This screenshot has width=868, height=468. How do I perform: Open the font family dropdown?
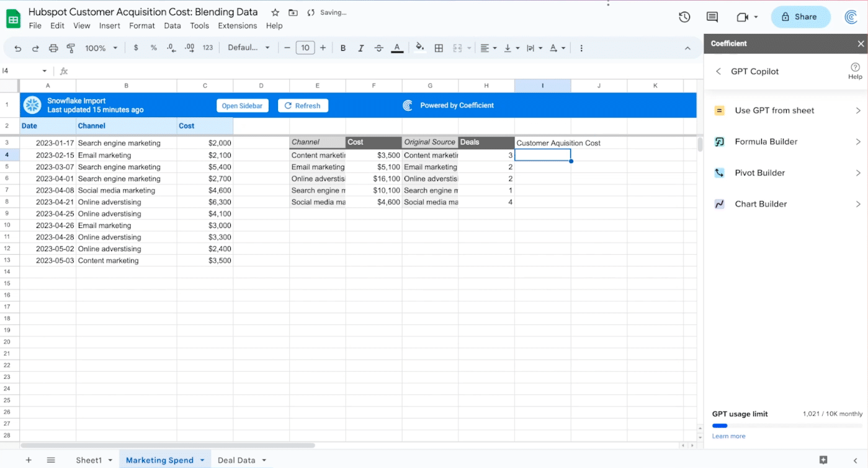point(249,48)
